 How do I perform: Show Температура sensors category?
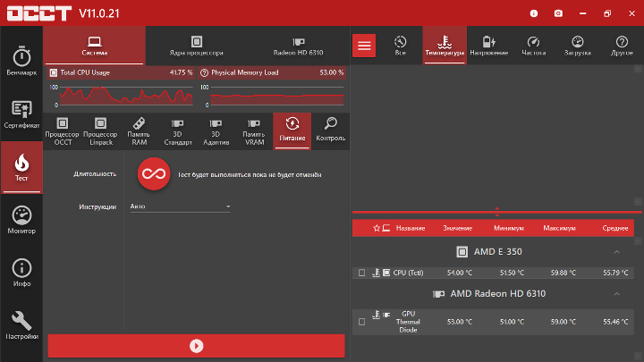(x=445, y=46)
